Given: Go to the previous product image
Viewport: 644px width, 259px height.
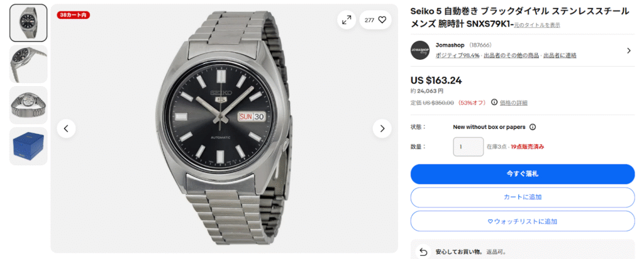Looking at the screenshot, I should [66, 129].
